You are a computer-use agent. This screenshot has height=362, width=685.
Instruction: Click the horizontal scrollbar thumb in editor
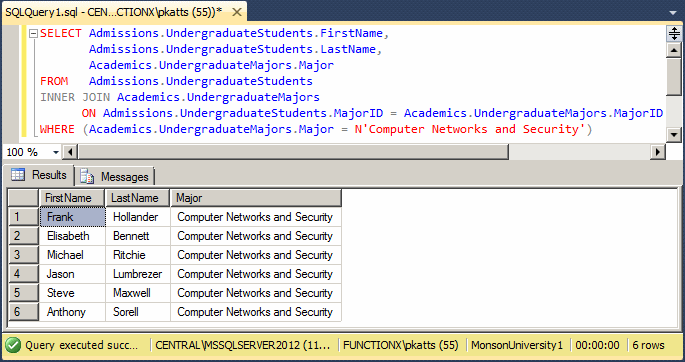coord(293,152)
